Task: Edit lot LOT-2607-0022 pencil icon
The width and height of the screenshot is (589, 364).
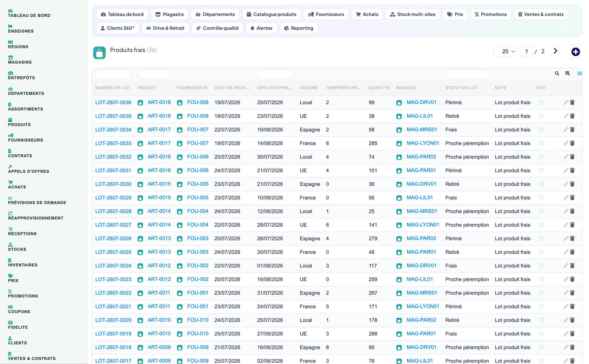Action: coord(566,293)
